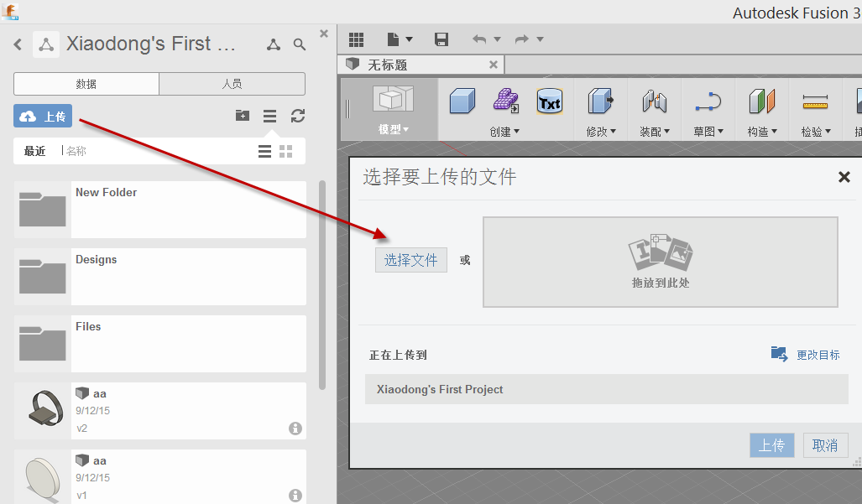Redo the last action
The image size is (862, 504).
click(x=522, y=39)
